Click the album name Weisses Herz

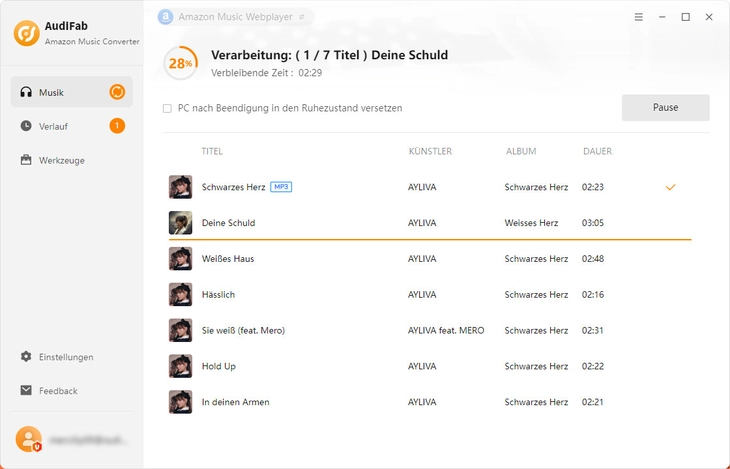(x=531, y=223)
